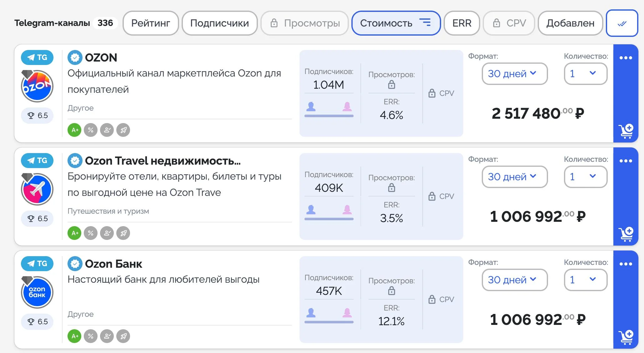Click the locked CPV sort button

(509, 23)
